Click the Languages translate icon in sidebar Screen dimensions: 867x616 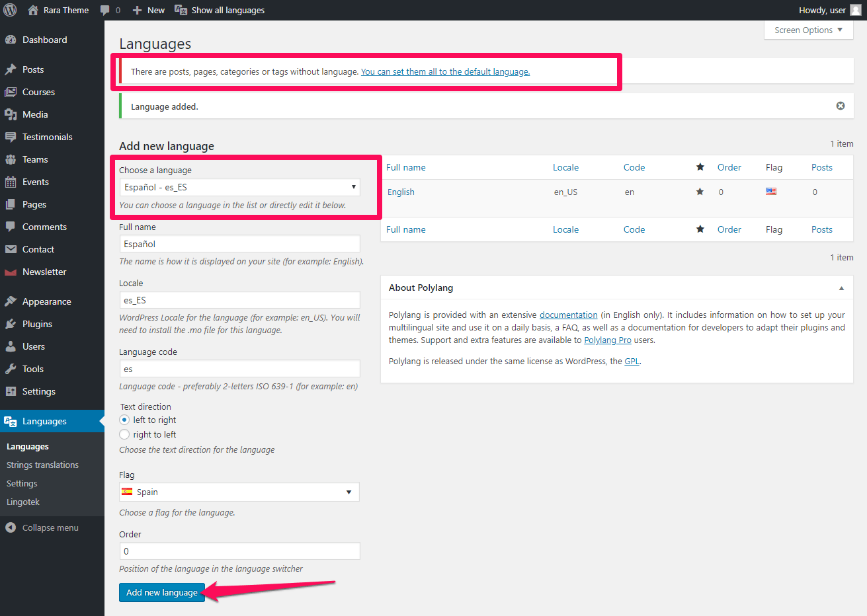tap(11, 421)
